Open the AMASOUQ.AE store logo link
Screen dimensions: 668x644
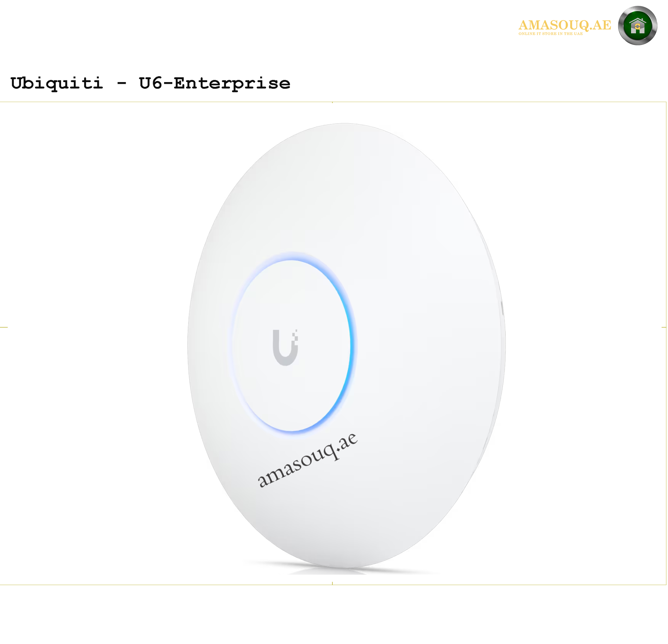coord(565,25)
